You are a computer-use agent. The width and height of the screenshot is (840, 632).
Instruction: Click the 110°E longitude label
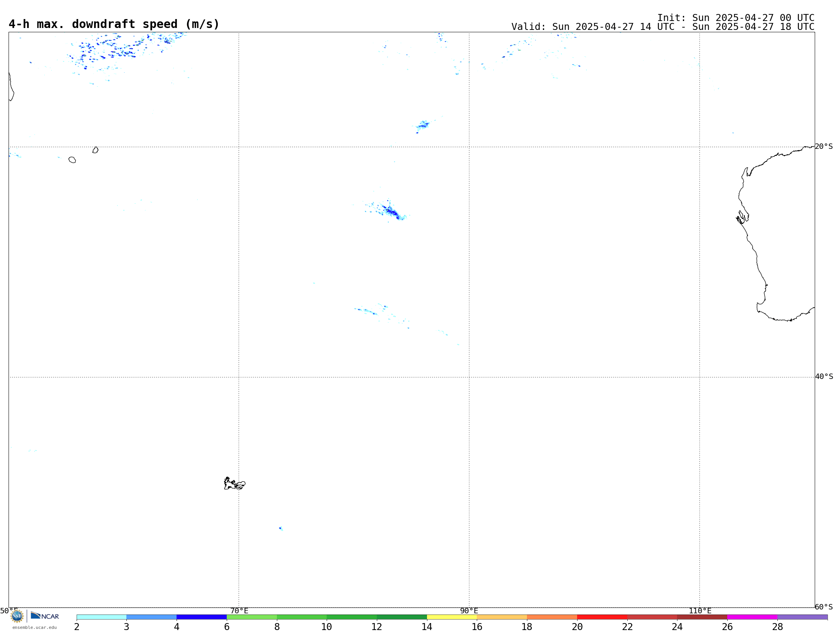[x=700, y=611]
